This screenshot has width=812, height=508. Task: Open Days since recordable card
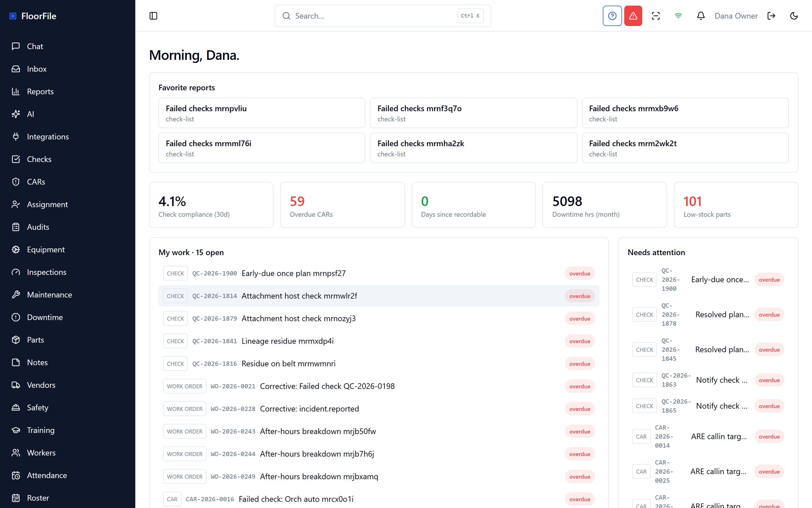click(473, 205)
